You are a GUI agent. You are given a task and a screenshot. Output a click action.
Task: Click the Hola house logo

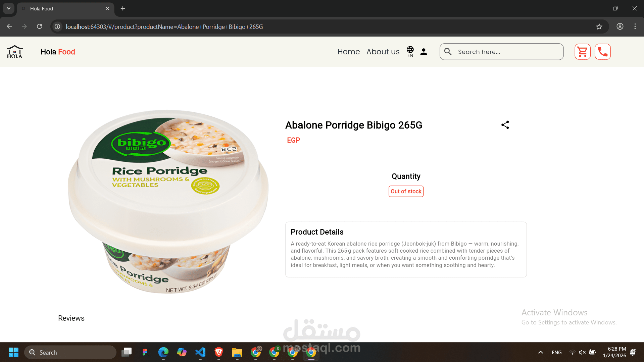tap(14, 52)
